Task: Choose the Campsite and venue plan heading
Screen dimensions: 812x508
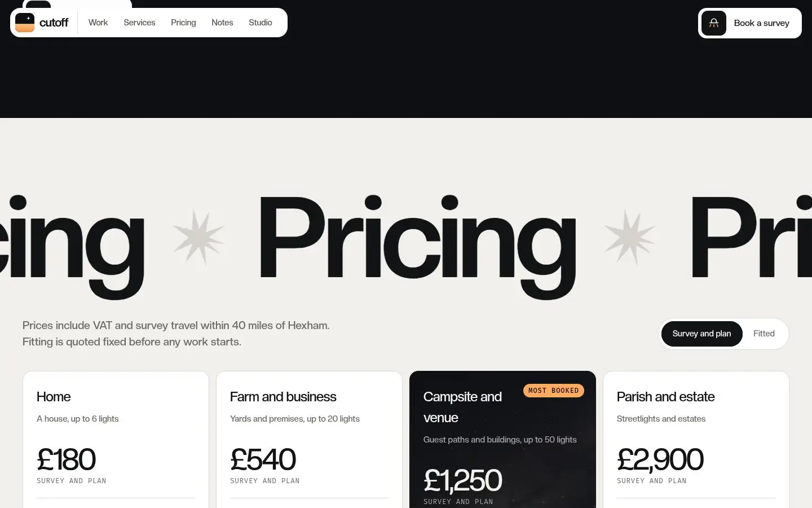Action: (462, 407)
